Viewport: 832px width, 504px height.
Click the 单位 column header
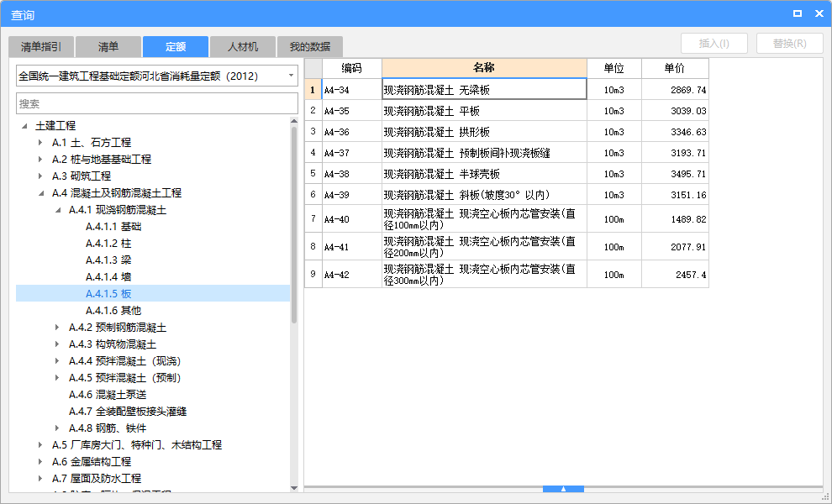614,68
